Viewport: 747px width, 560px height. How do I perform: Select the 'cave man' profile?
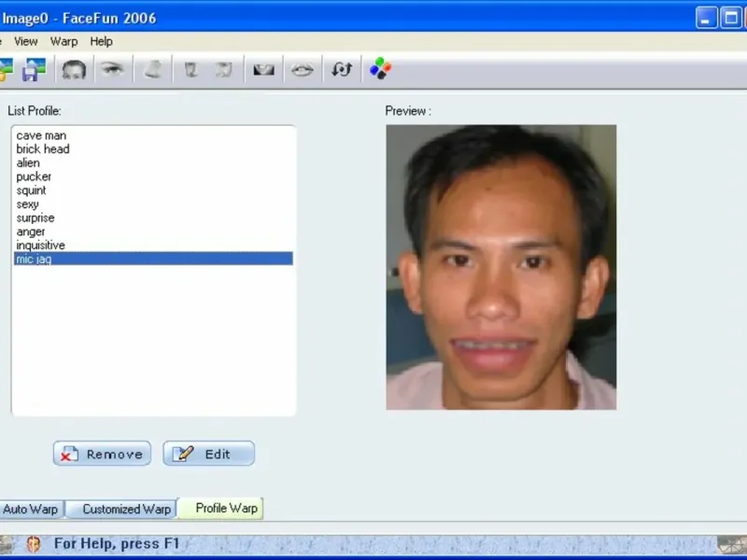pos(41,135)
